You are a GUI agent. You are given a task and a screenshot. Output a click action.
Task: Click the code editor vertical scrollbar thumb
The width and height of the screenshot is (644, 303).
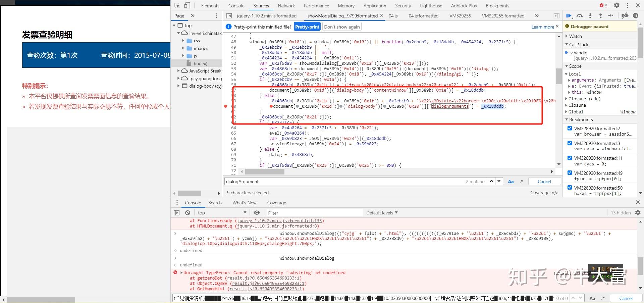(x=559, y=76)
